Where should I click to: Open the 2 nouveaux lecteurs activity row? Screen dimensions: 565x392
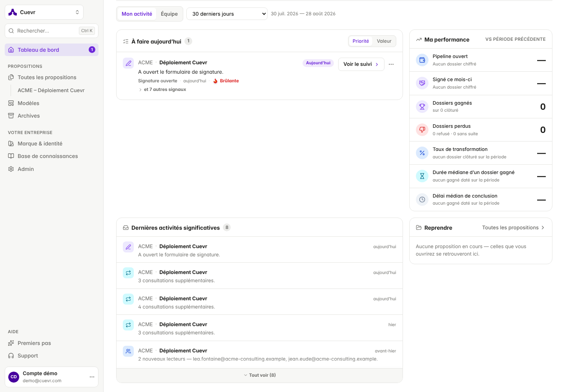coord(259,354)
